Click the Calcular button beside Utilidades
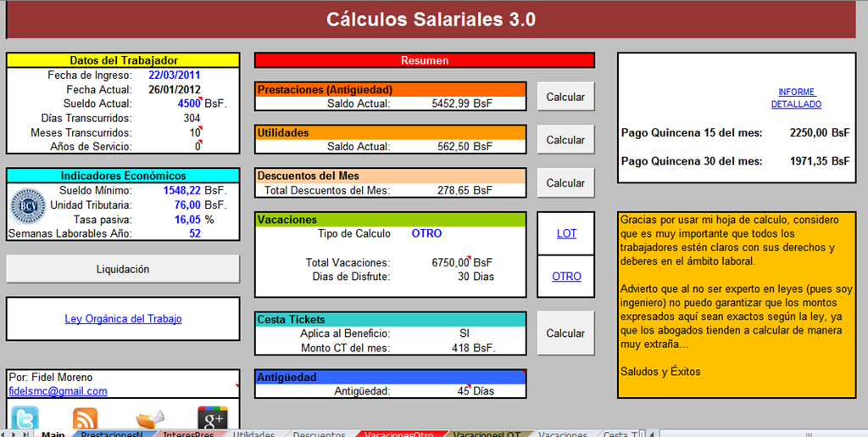868x437 pixels. click(x=565, y=140)
